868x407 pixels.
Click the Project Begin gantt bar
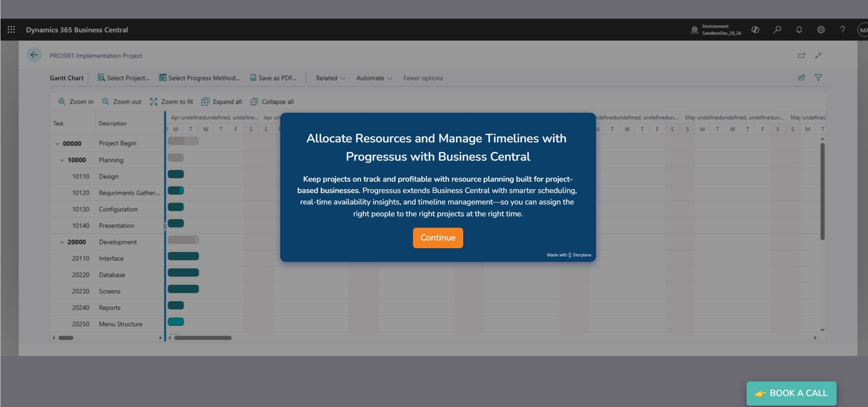coord(183,141)
